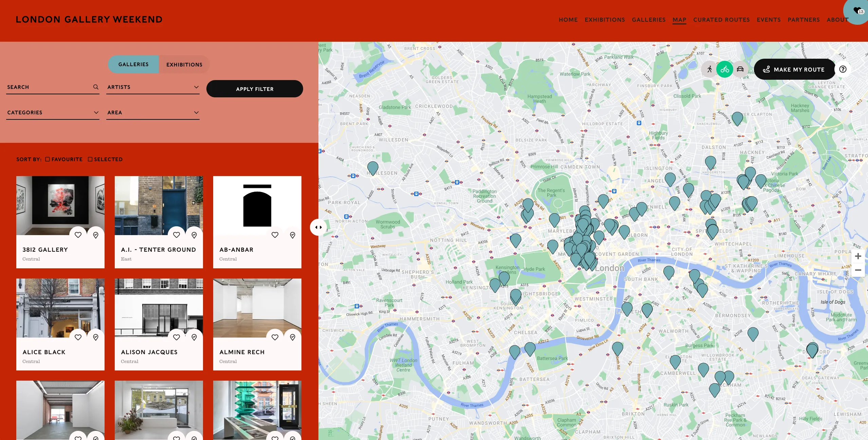Tick the Selected sort checkbox
This screenshot has width=868, height=440.
click(x=90, y=159)
